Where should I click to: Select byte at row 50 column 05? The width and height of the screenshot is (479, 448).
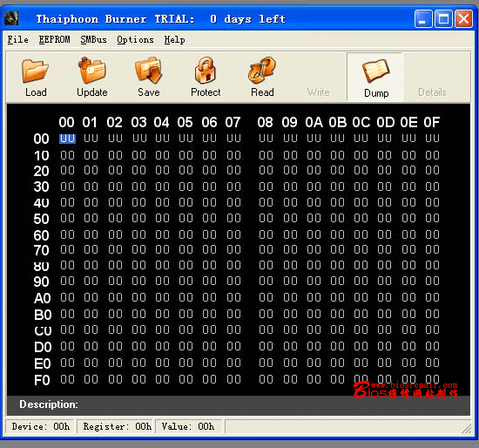click(186, 218)
